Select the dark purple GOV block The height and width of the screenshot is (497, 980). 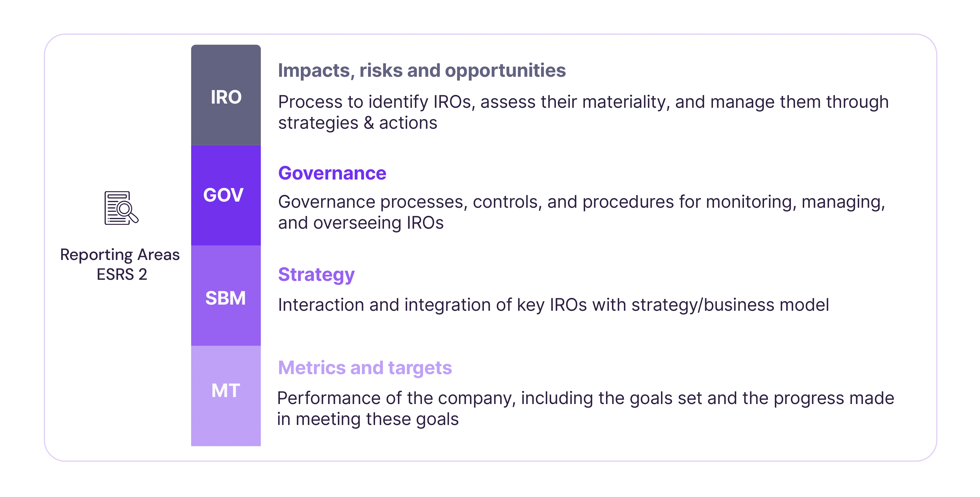(226, 195)
